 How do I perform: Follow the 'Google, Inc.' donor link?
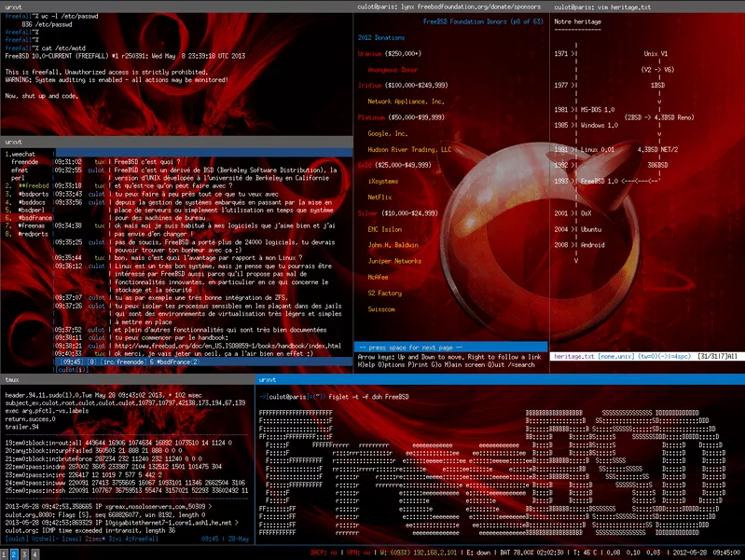tap(387, 133)
